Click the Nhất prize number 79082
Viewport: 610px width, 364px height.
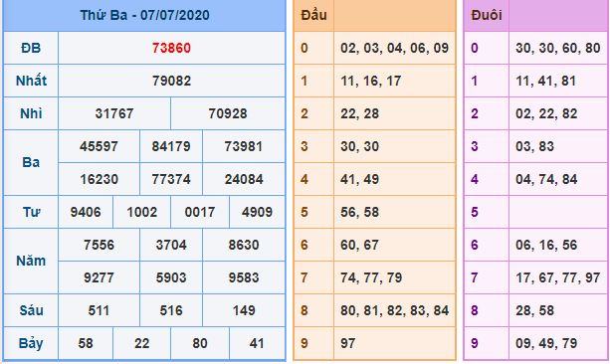[x=171, y=81]
